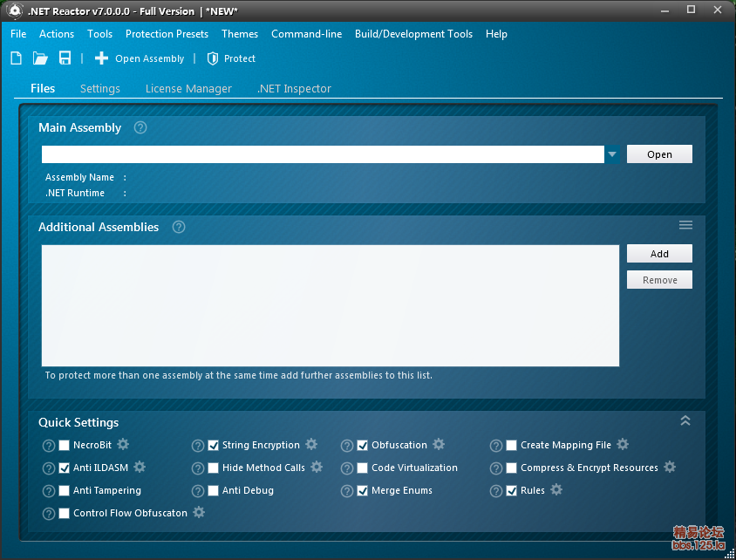Show help for NecroBit option
This screenshot has width=736, height=560.
(49, 446)
